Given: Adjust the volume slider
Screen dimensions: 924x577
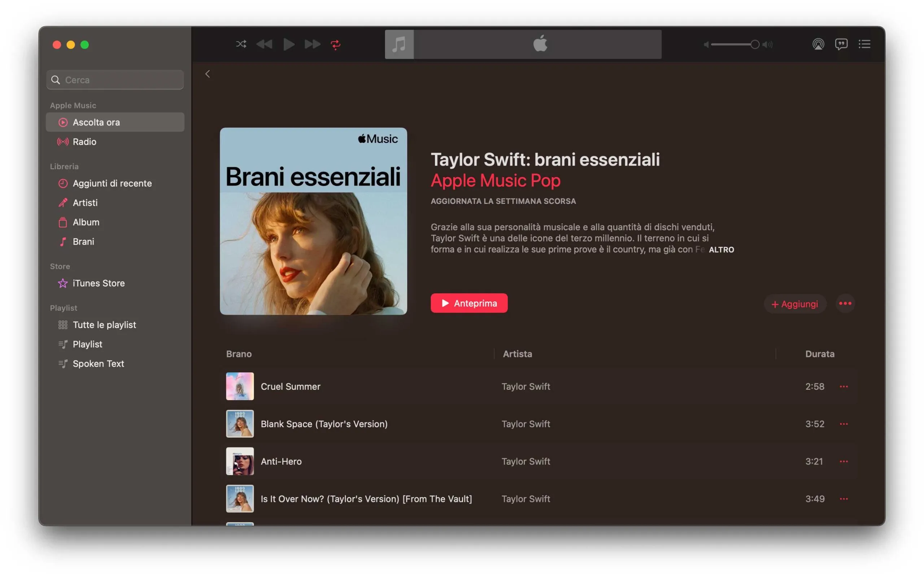Looking at the screenshot, I should click(755, 44).
